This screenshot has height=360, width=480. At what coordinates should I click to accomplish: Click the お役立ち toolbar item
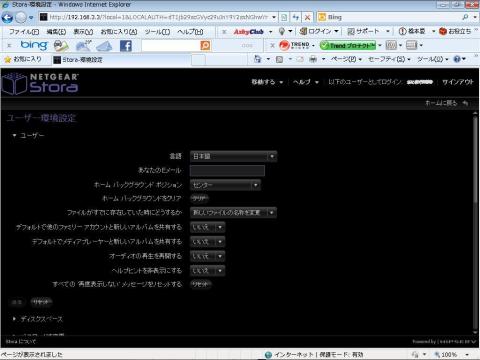tap(455, 31)
